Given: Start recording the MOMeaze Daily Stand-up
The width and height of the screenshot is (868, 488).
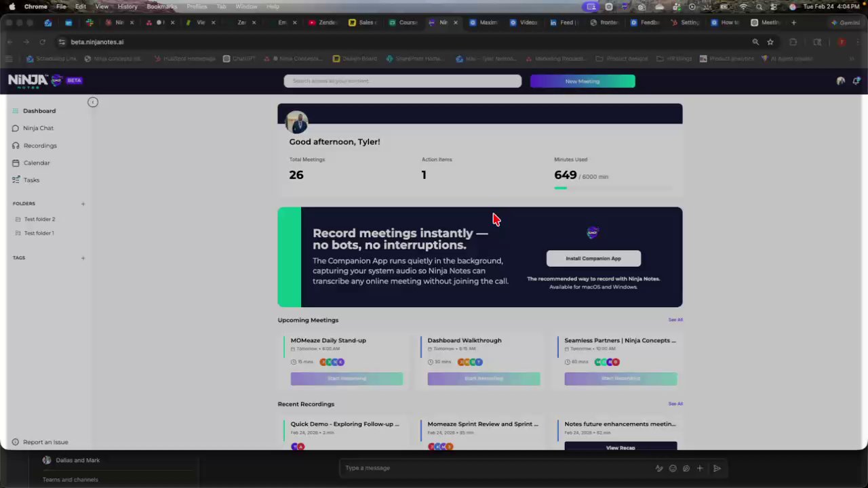Looking at the screenshot, I should (347, 379).
